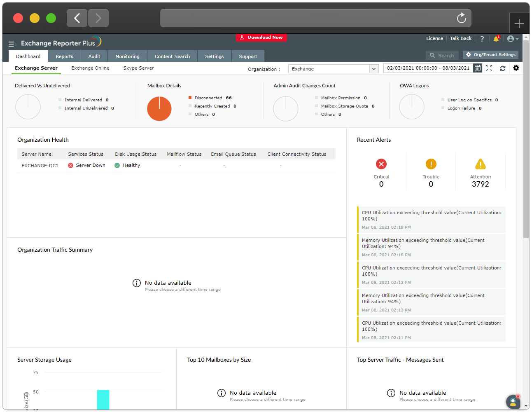Click the Search box
The height and width of the screenshot is (412, 532).
click(x=443, y=55)
